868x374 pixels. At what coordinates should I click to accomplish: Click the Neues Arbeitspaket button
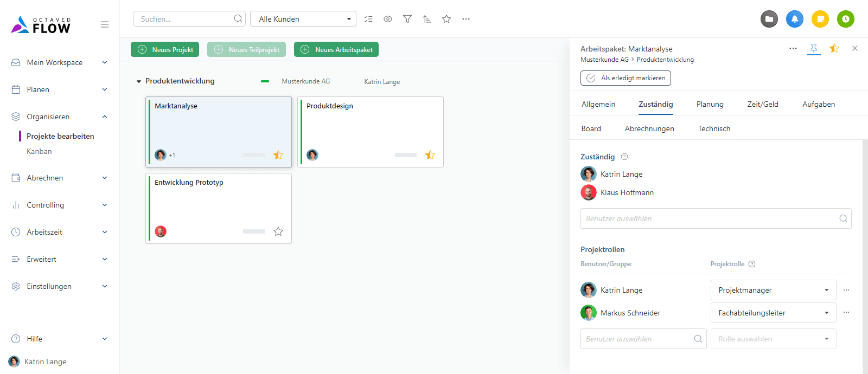tap(336, 49)
